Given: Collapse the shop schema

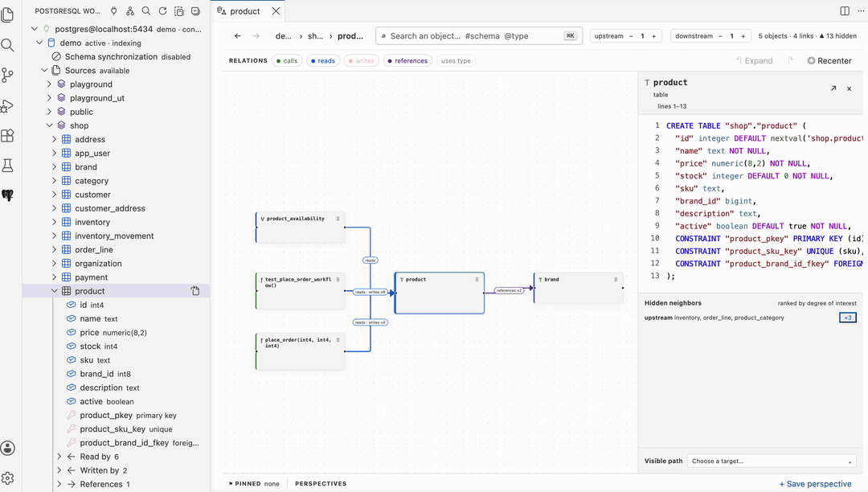Looking at the screenshot, I should pos(49,125).
